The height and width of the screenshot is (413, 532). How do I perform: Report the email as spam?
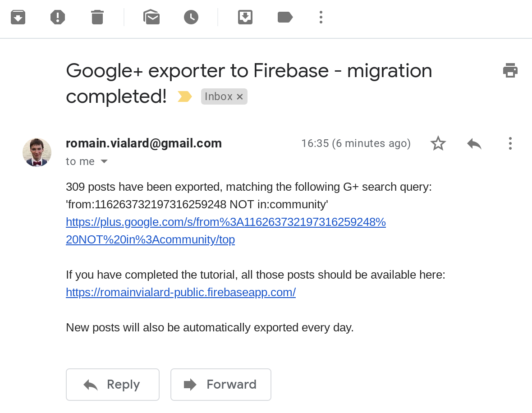click(58, 18)
